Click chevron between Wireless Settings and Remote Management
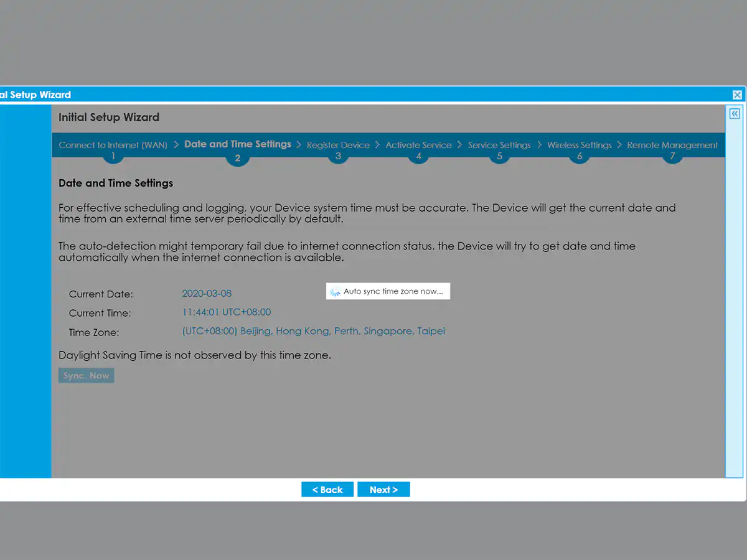 [x=619, y=144]
